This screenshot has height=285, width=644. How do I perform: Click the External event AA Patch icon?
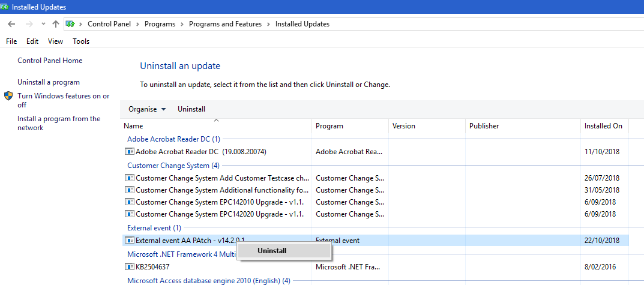129,240
